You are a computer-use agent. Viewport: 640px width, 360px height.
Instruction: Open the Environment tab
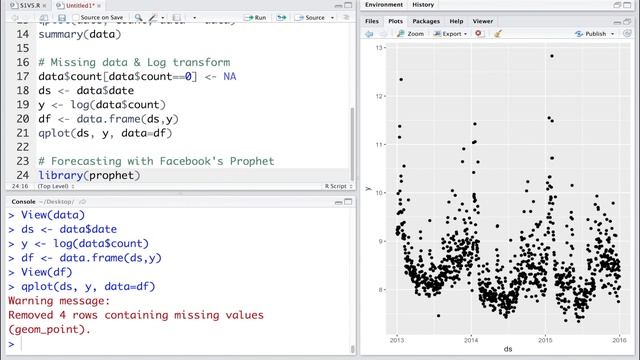click(x=384, y=5)
